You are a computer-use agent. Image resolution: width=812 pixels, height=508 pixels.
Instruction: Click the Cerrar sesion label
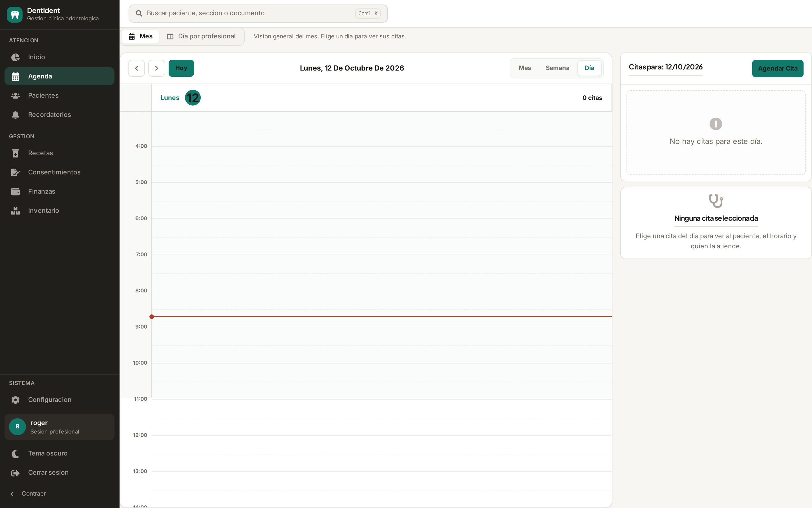click(x=48, y=473)
